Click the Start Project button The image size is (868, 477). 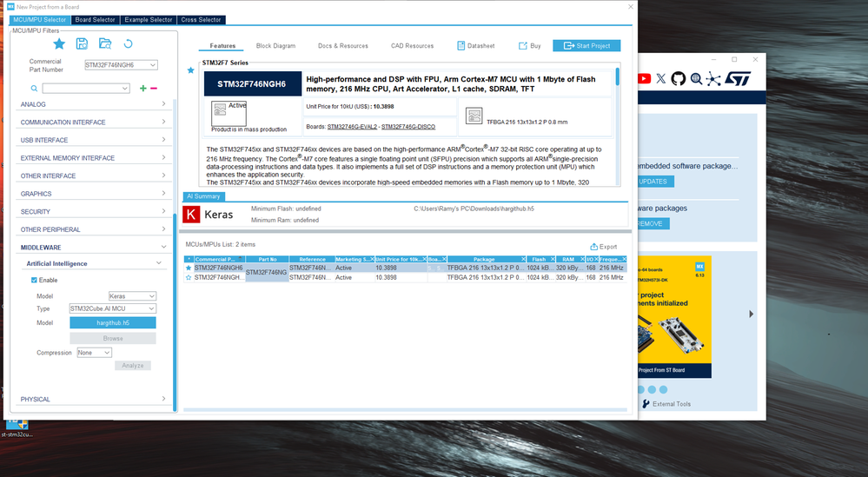pos(586,46)
